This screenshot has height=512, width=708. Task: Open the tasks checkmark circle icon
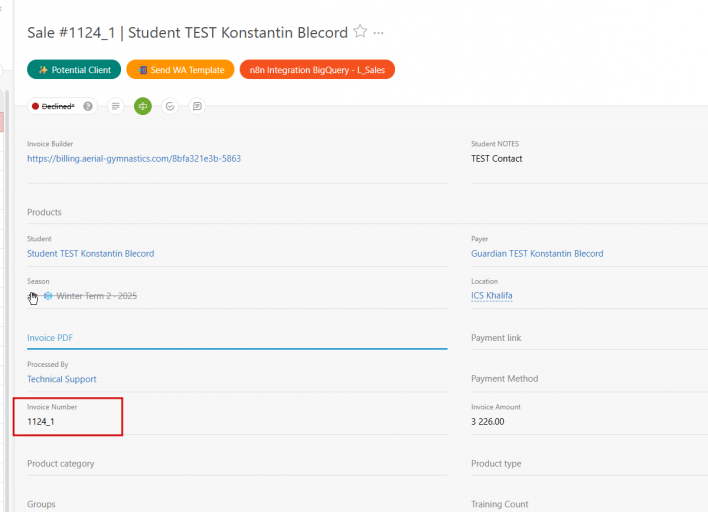[170, 106]
